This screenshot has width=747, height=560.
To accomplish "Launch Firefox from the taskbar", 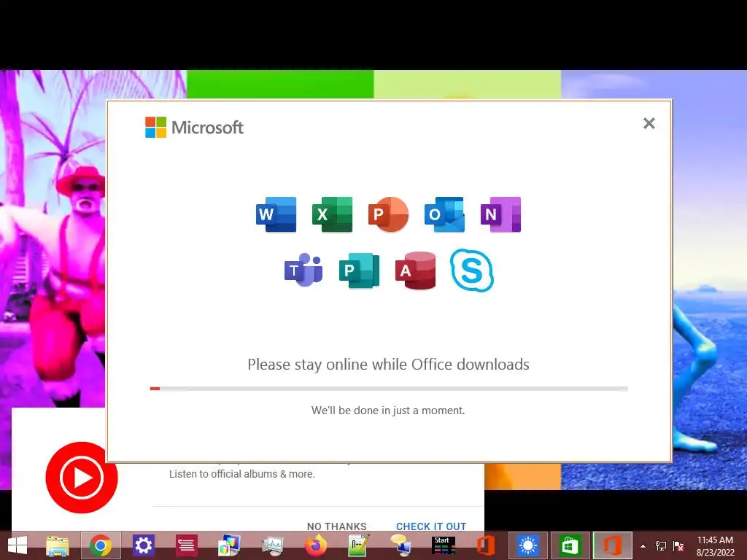I will point(316,545).
